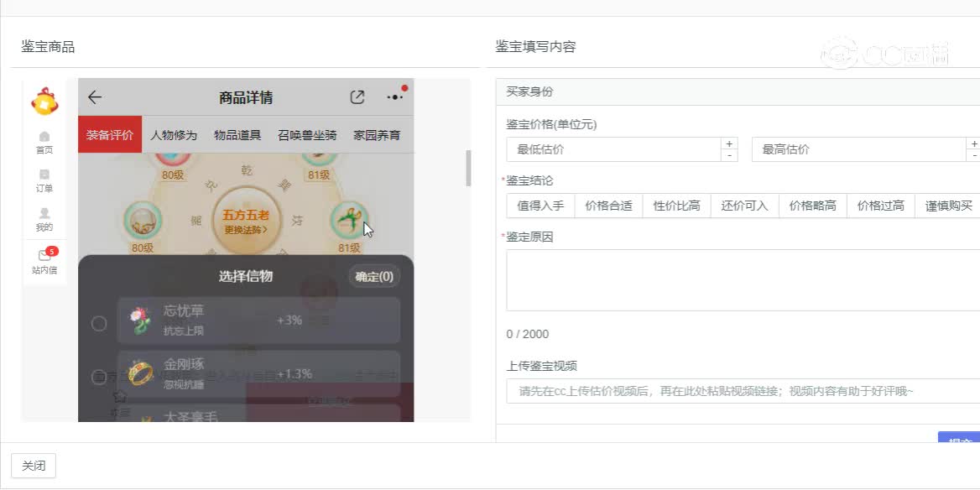980x490 pixels.
Task: Go to 首页 in the sidebar
Action: pos(44,143)
